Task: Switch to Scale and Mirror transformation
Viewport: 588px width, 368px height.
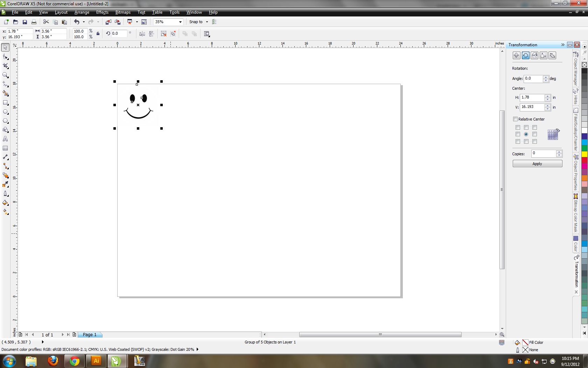Action: (534, 55)
